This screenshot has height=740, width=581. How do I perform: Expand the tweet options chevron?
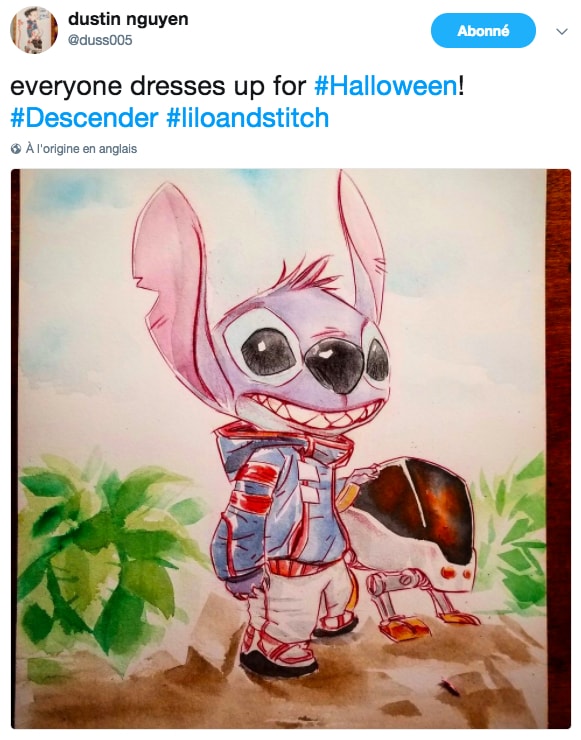coord(562,32)
